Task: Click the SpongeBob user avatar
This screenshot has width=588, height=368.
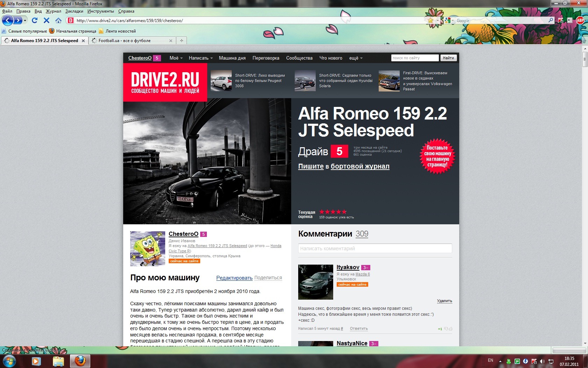Action: click(148, 248)
